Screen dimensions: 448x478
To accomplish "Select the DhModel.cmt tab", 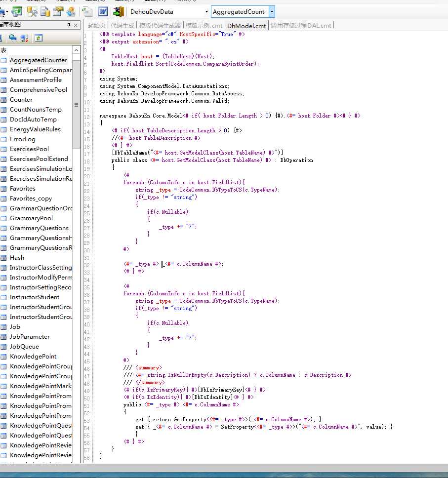I will pos(246,26).
